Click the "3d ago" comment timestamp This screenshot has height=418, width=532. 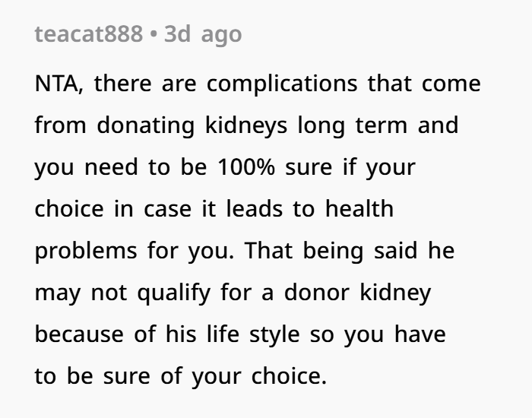pos(202,35)
